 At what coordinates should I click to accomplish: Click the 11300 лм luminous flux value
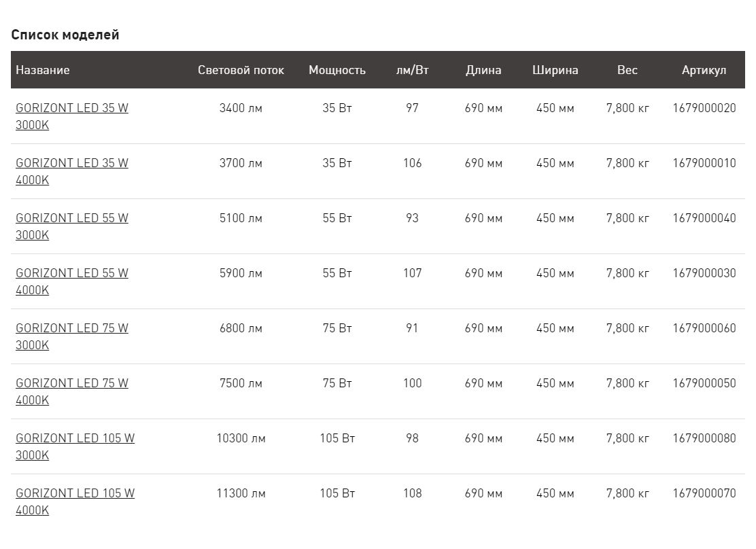pos(241,492)
